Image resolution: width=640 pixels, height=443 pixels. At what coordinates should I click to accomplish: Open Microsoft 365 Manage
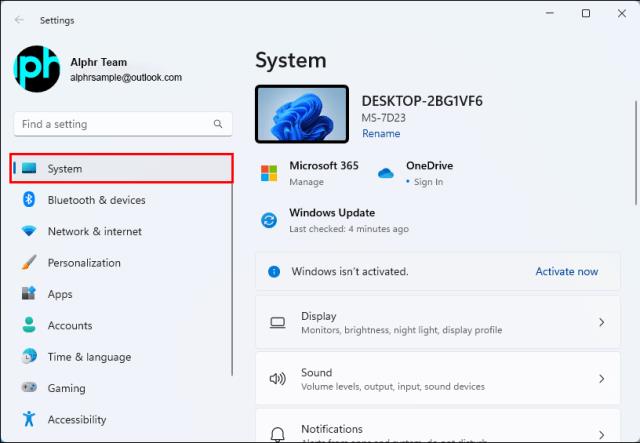coord(307,182)
